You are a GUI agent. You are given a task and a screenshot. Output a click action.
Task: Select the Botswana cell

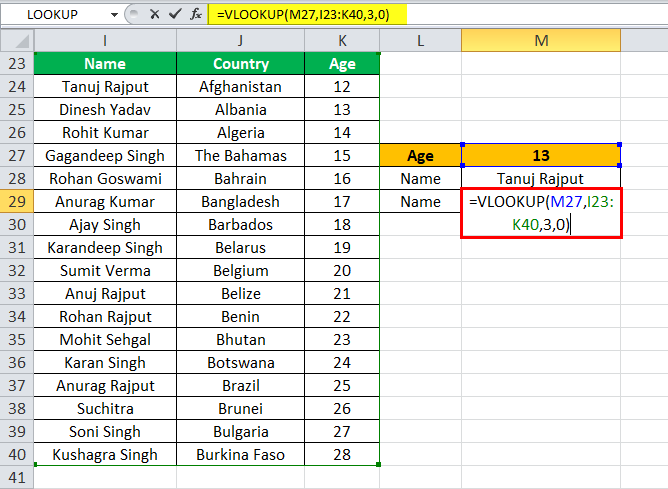pyautogui.click(x=240, y=362)
